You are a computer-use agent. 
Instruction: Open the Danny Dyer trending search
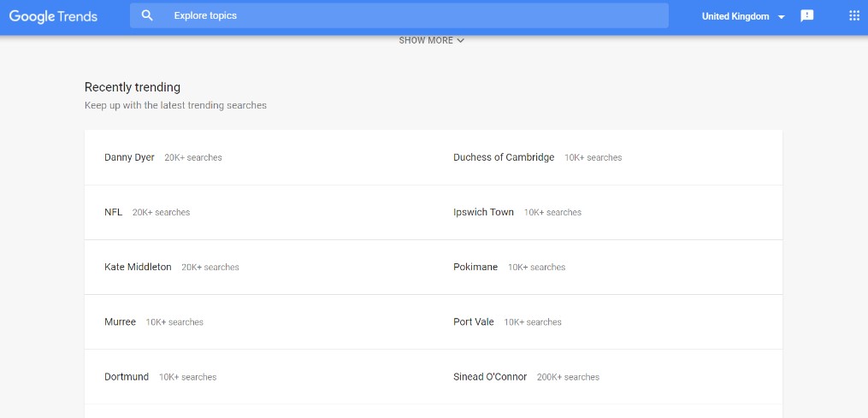(129, 157)
